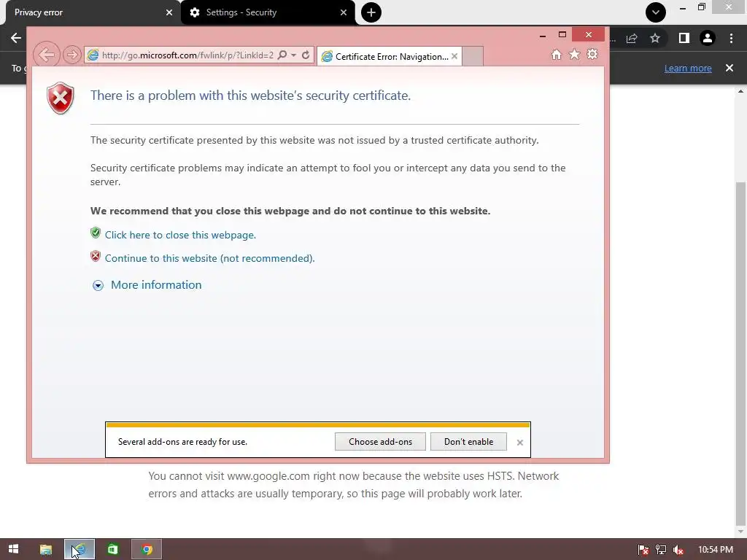Click the 10:54 PM clock
The image size is (747, 560).
click(716, 550)
